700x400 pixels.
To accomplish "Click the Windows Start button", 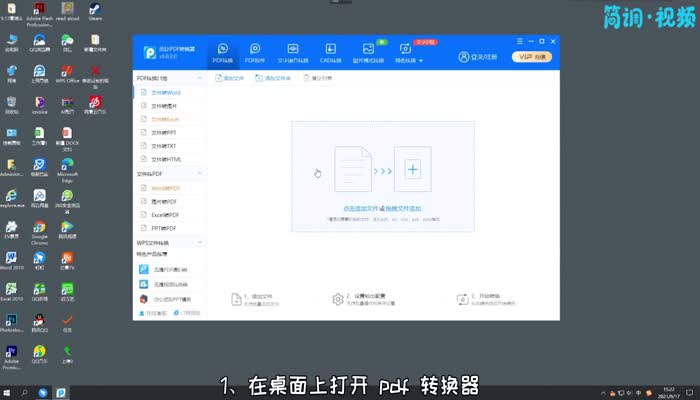I will point(9,391).
